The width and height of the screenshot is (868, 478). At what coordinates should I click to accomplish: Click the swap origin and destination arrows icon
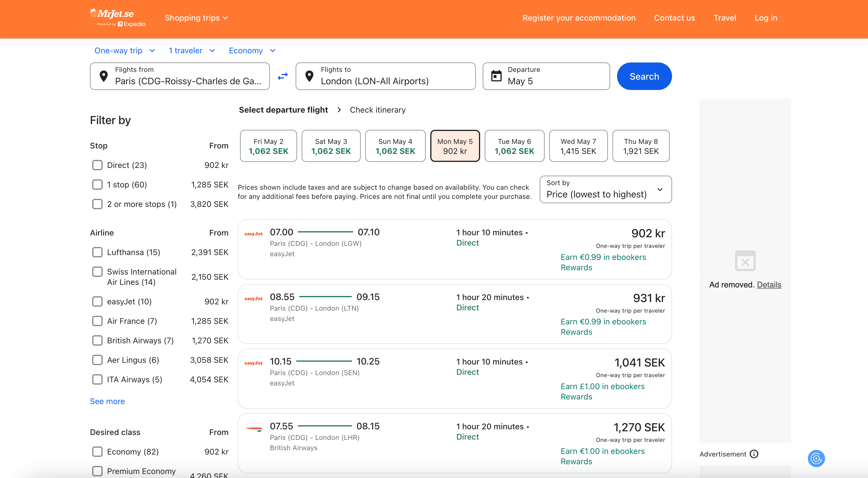[x=282, y=76]
